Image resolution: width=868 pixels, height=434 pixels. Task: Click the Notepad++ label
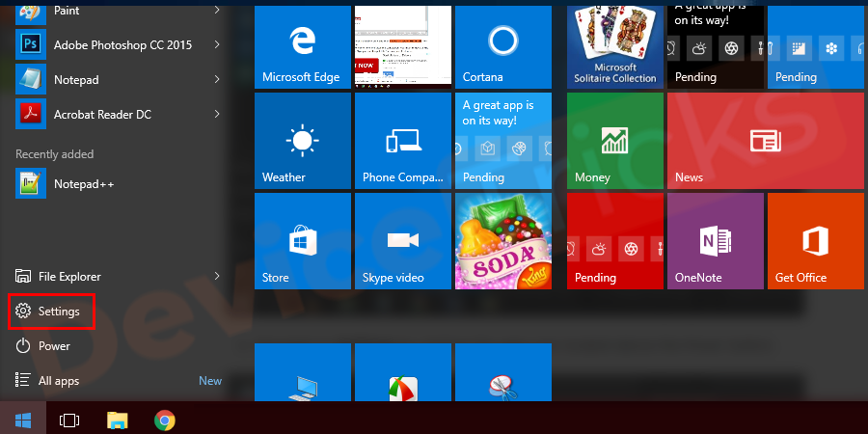84,184
